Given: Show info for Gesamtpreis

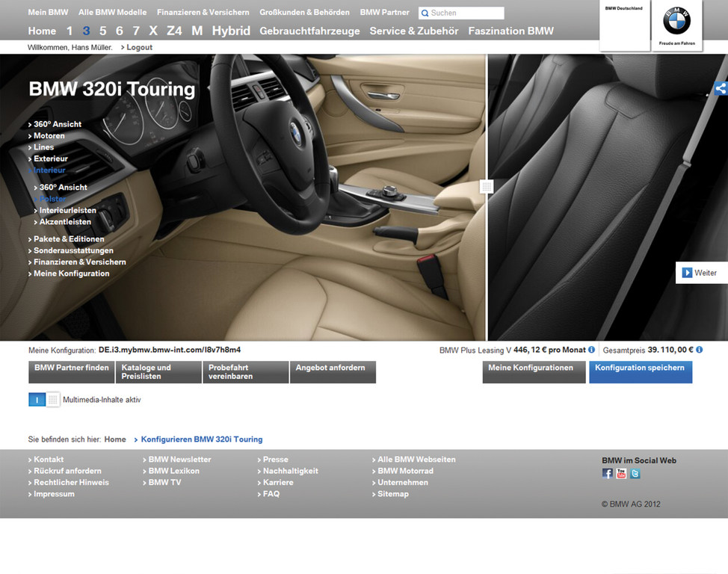Looking at the screenshot, I should pyautogui.click(x=699, y=350).
